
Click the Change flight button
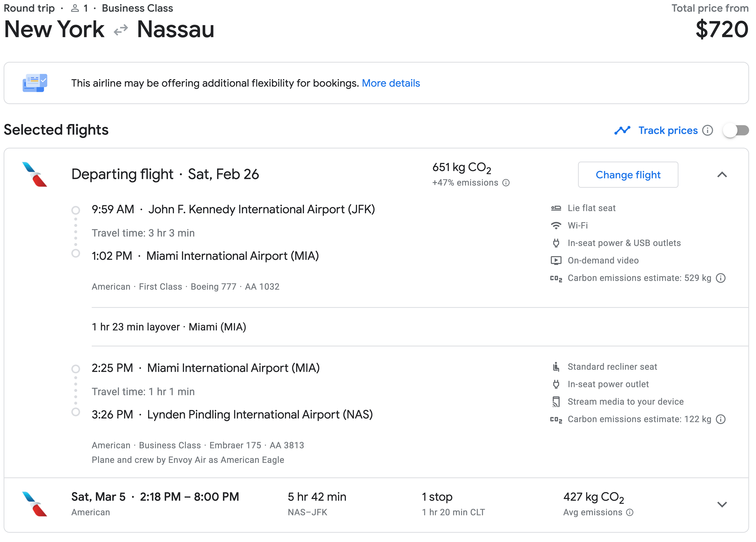(628, 175)
